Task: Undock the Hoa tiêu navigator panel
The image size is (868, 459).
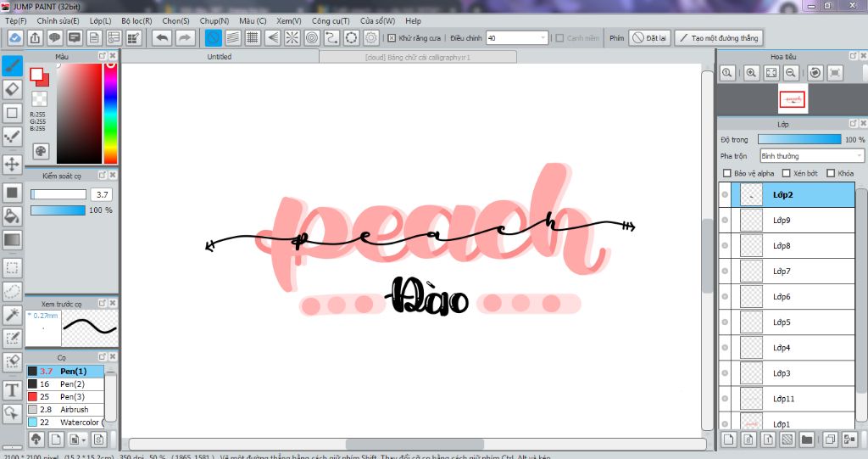Action: pyautogui.click(x=853, y=56)
